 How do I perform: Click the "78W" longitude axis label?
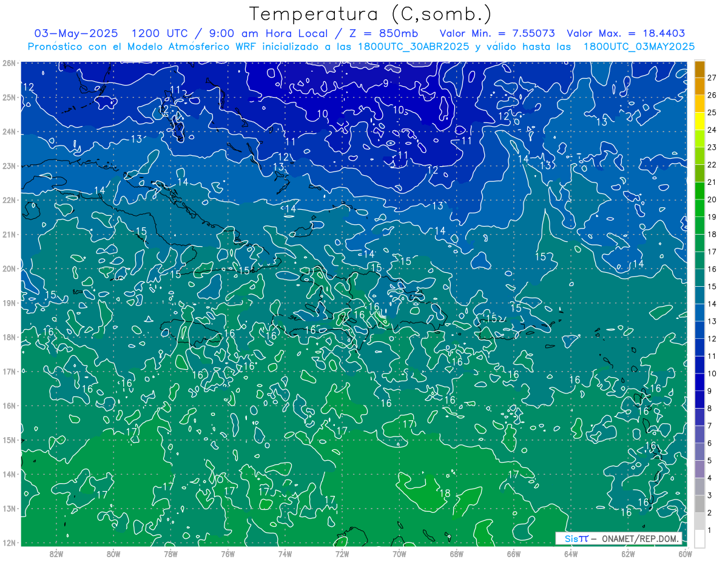170,554
